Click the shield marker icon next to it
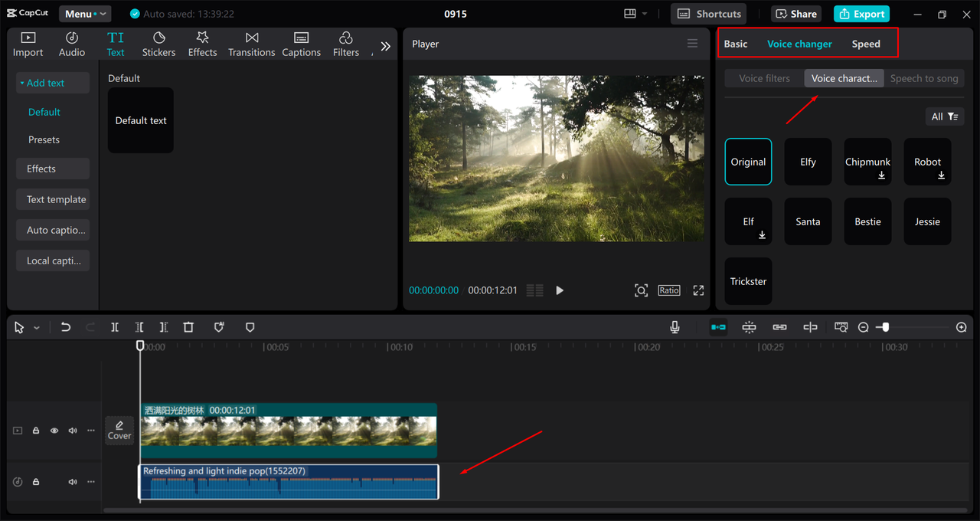Screen dimensions: 980x521 250,327
